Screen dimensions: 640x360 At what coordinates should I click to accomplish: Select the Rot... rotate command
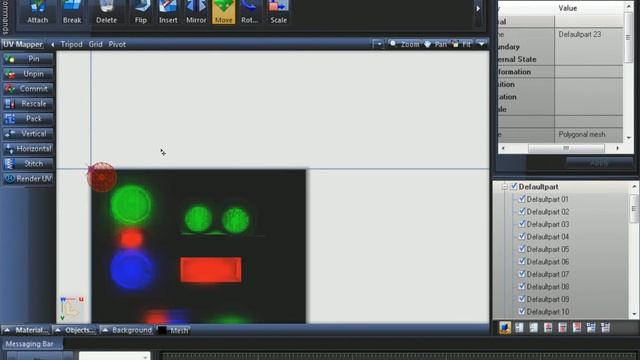pyautogui.click(x=249, y=12)
